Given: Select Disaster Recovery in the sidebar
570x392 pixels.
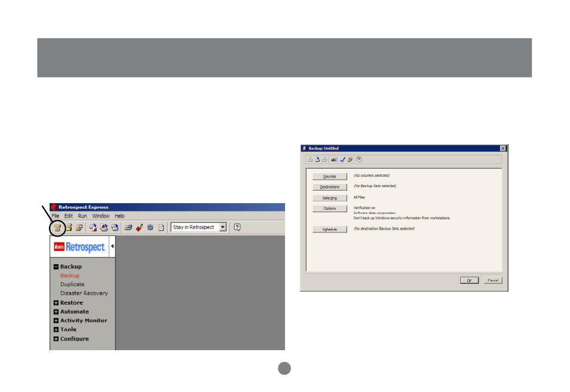Looking at the screenshot, I should tap(84, 293).
